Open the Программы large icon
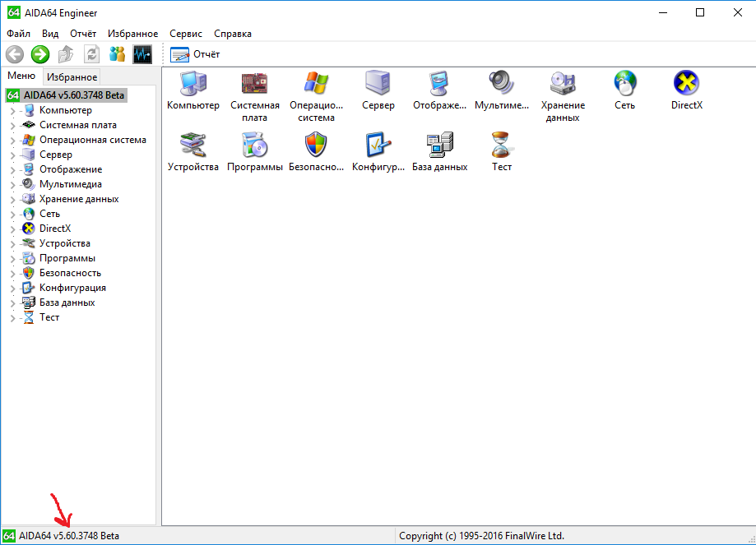Image resolution: width=756 pixels, height=545 pixels. pos(254,152)
